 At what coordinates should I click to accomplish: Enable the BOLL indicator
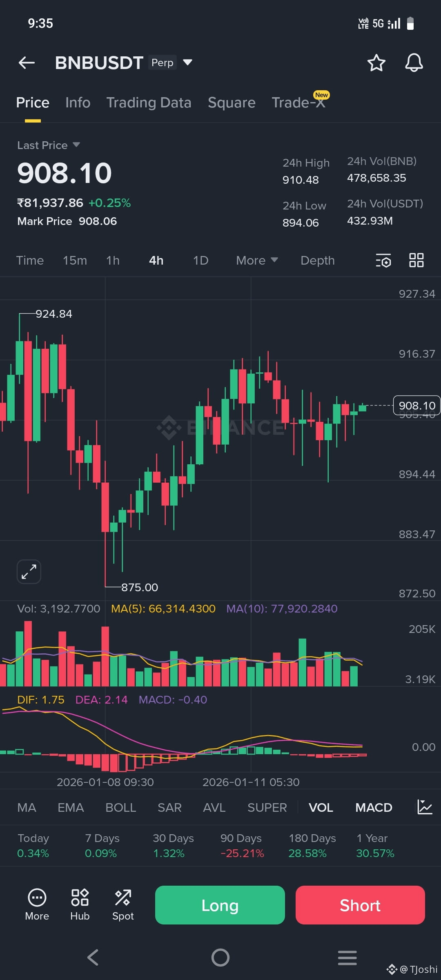[121, 807]
